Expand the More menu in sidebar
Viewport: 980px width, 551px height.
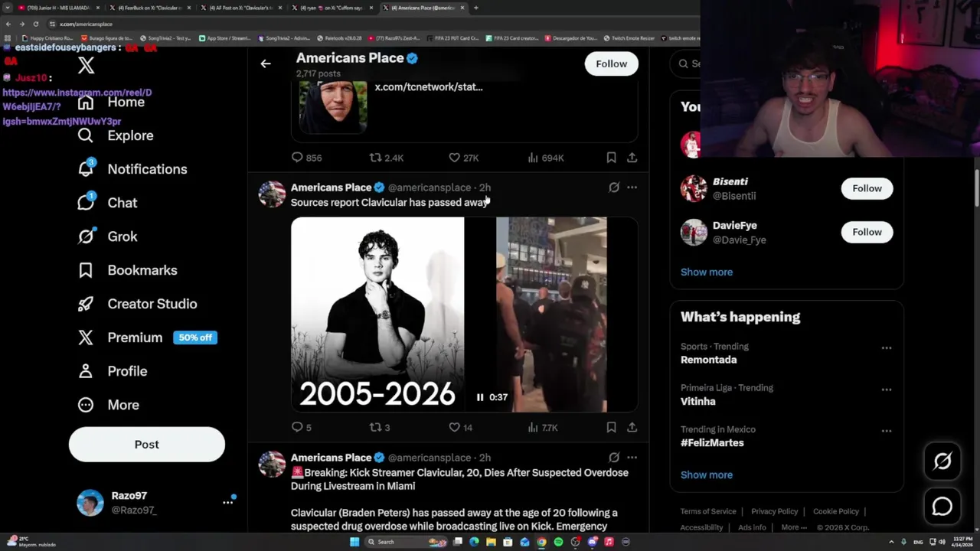pos(108,405)
